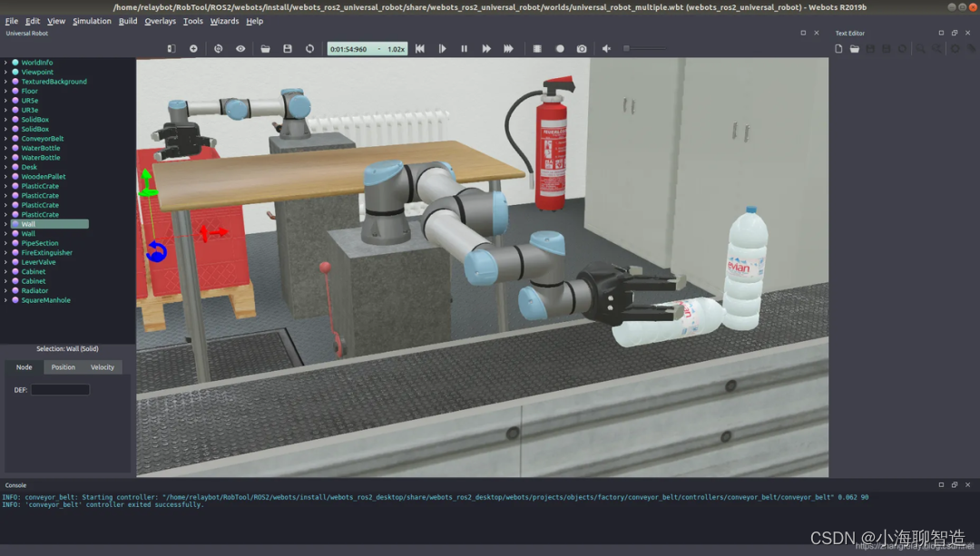
Task: Switch to the Position tab
Action: pos(64,367)
